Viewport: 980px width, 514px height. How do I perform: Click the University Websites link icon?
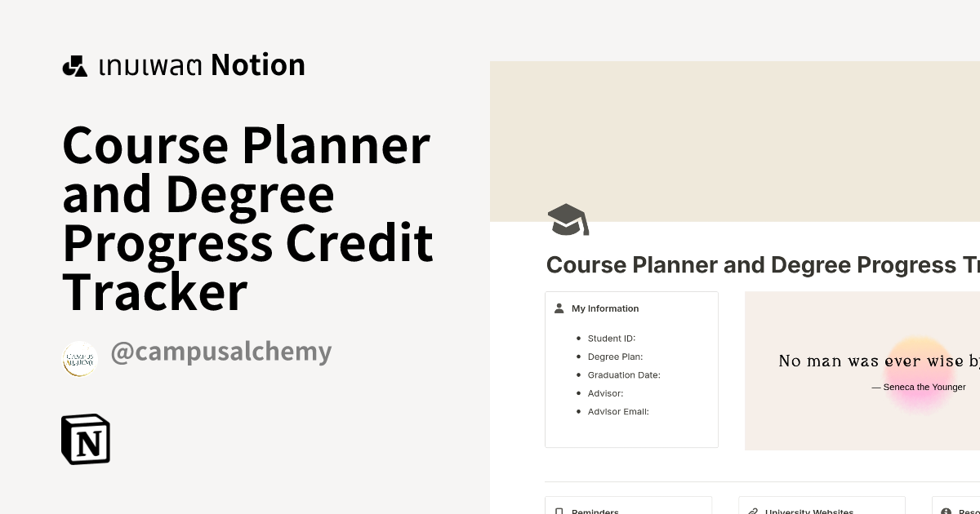pos(753,512)
